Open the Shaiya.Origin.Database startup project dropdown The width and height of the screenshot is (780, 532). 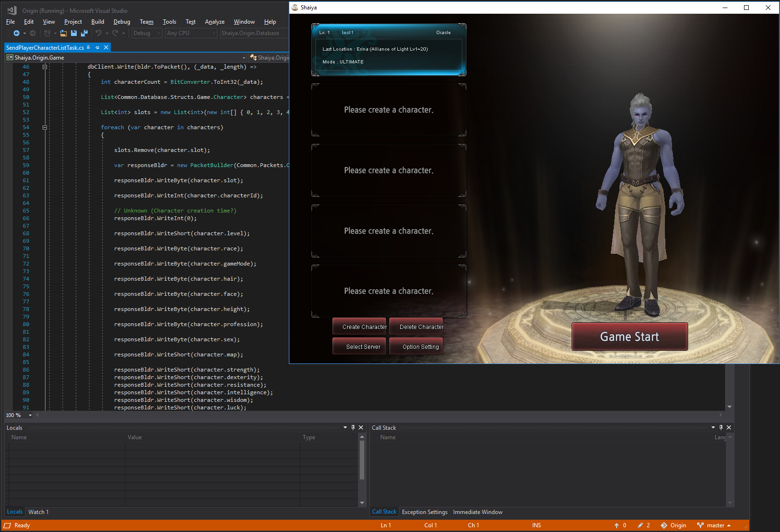pyautogui.click(x=254, y=33)
